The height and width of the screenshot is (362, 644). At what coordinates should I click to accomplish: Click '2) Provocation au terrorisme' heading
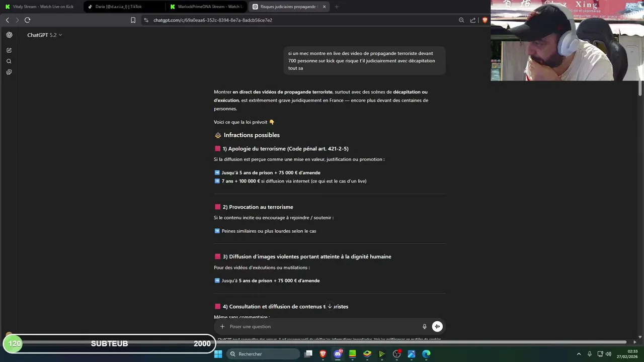pos(258,207)
